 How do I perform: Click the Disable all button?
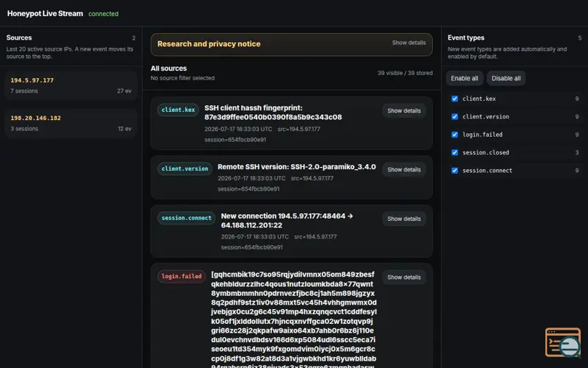coord(506,79)
